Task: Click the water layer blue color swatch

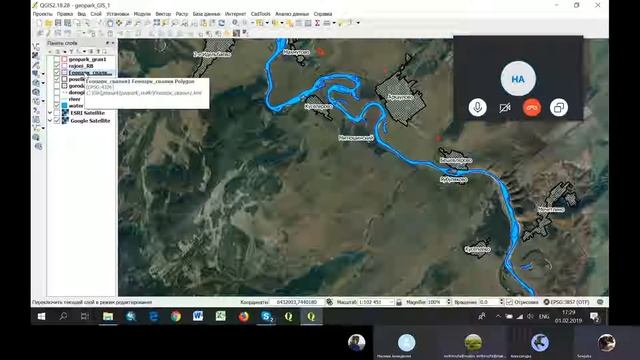Action: tap(64, 106)
